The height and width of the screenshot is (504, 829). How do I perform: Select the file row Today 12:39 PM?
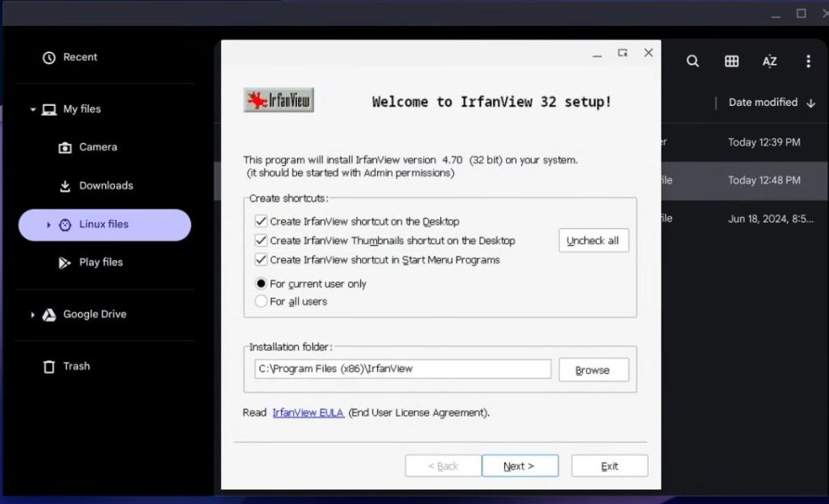click(x=745, y=142)
